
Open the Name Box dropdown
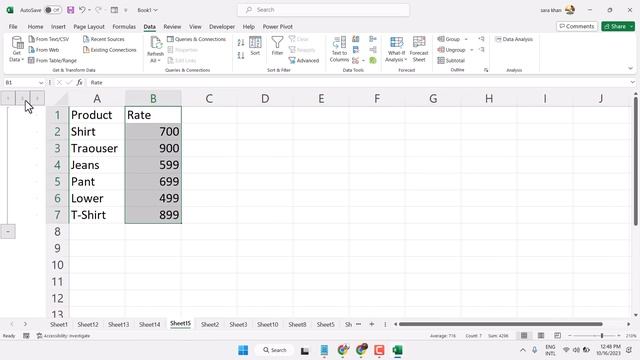click(41, 82)
